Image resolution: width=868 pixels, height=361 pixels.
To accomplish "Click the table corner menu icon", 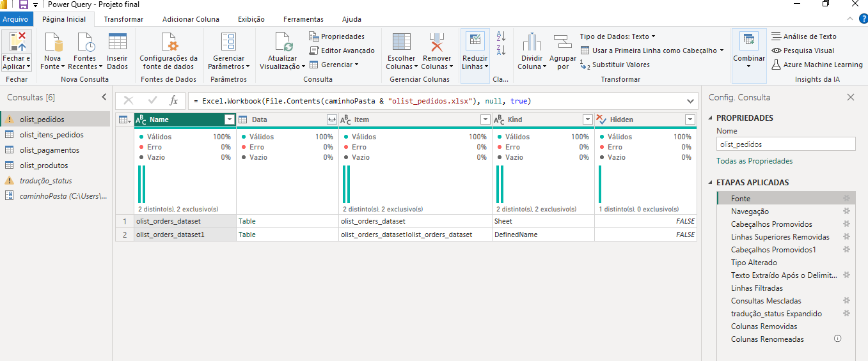I will click(125, 119).
